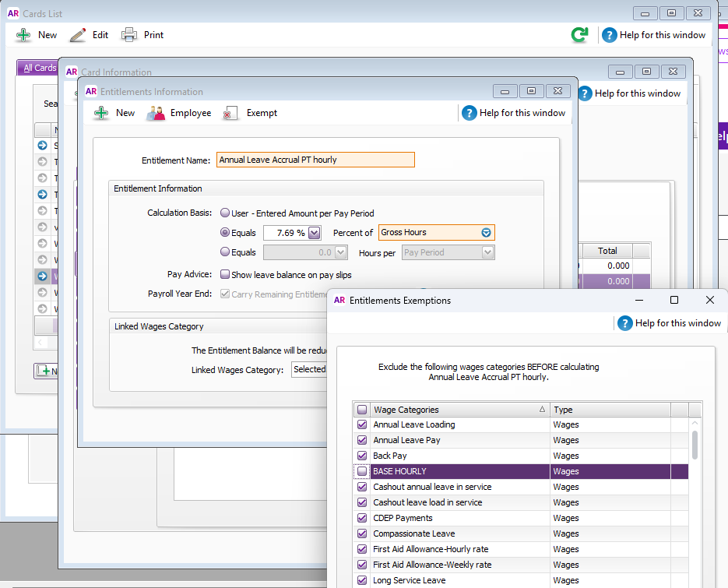728x588 pixels.
Task: Click the green refresh icon in Cards List
Action: click(579, 35)
